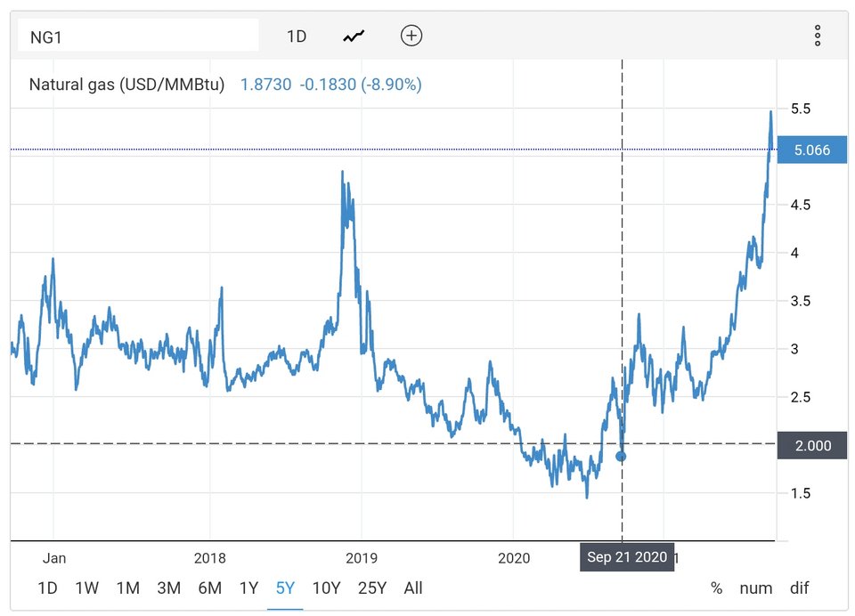Viewport: 855px width, 616px height.
Task: Open the 1D interval dropdown
Action: coord(297,36)
